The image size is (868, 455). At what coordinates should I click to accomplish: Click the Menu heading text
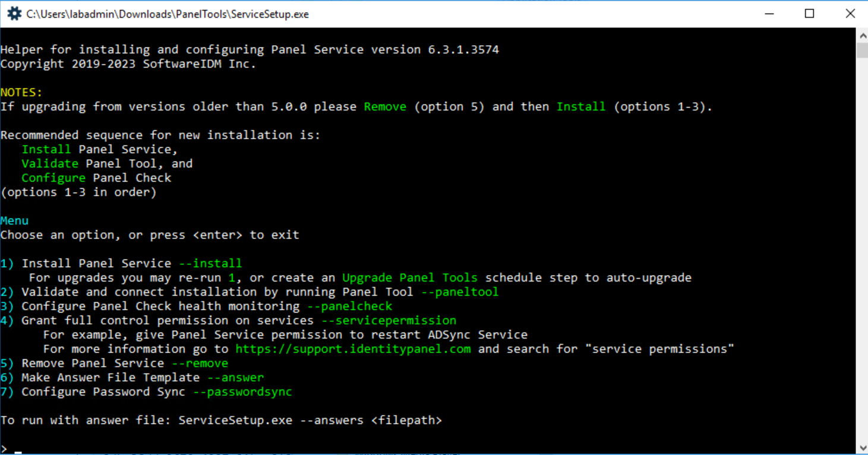tap(14, 220)
